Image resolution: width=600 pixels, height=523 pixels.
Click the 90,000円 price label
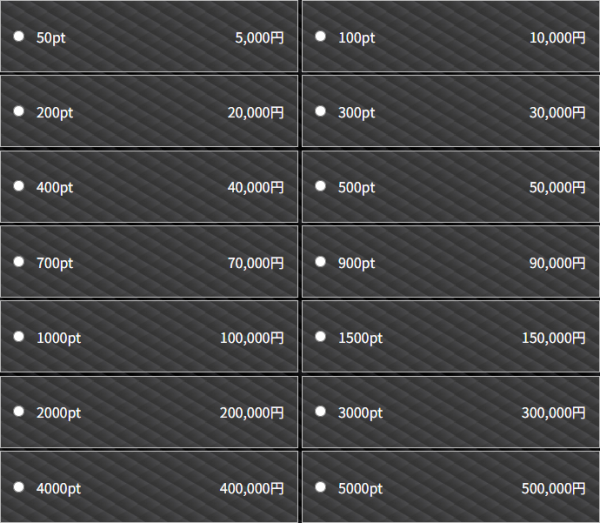[557, 263]
